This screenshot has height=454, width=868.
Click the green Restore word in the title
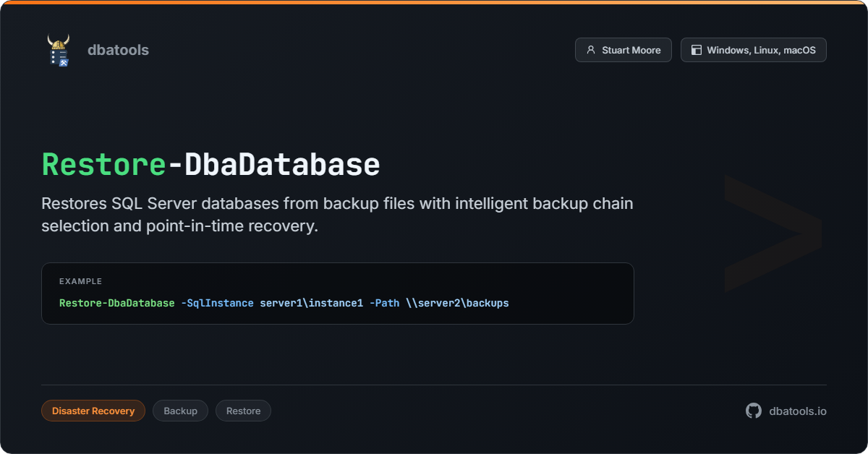[103, 165]
